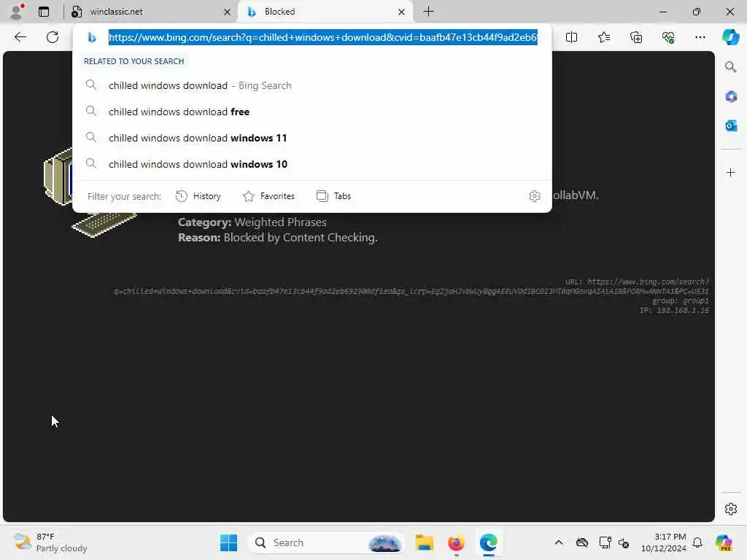The width and height of the screenshot is (747, 560).
Task: Open sidebar settings gear
Action: (x=731, y=509)
